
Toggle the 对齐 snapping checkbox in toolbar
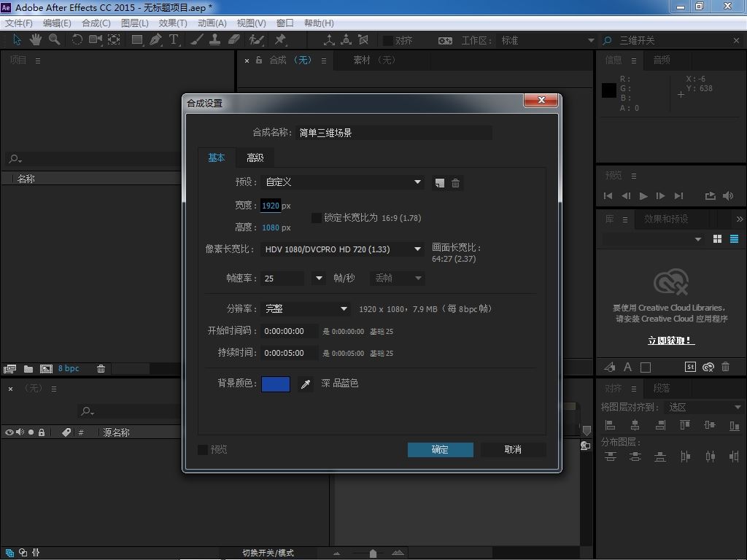point(388,41)
